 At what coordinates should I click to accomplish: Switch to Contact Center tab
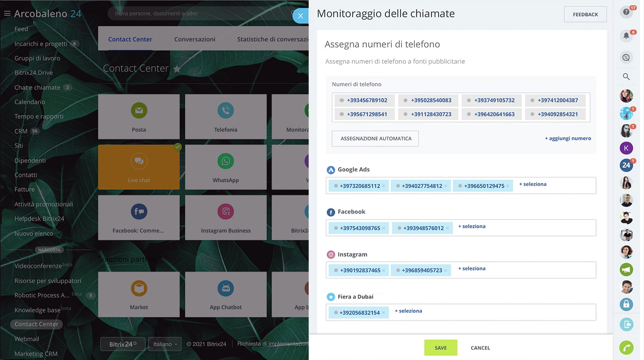(130, 39)
